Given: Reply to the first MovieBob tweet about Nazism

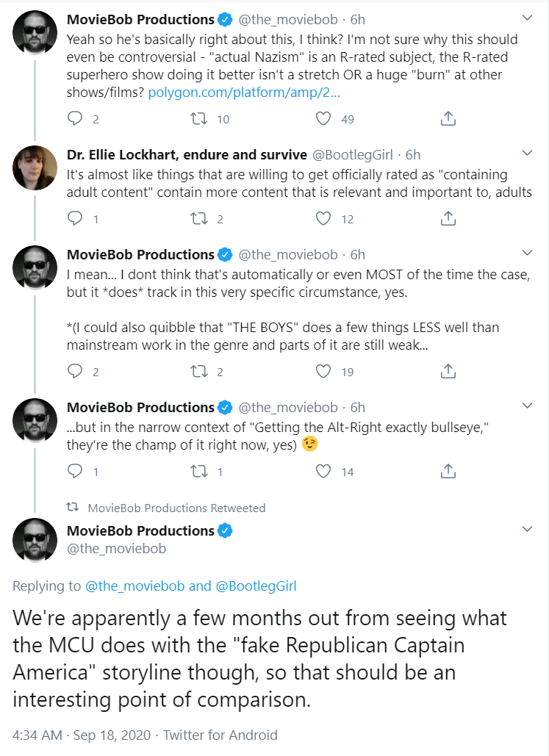Looking at the screenshot, I should coord(75,118).
